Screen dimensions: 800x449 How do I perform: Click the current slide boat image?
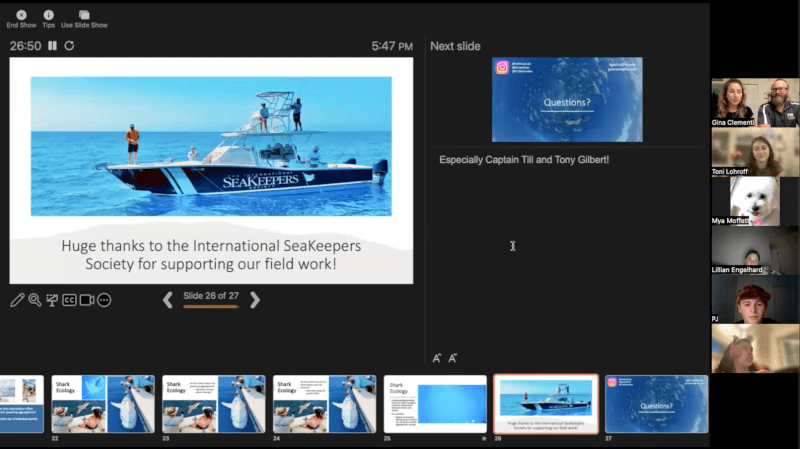coord(211,146)
